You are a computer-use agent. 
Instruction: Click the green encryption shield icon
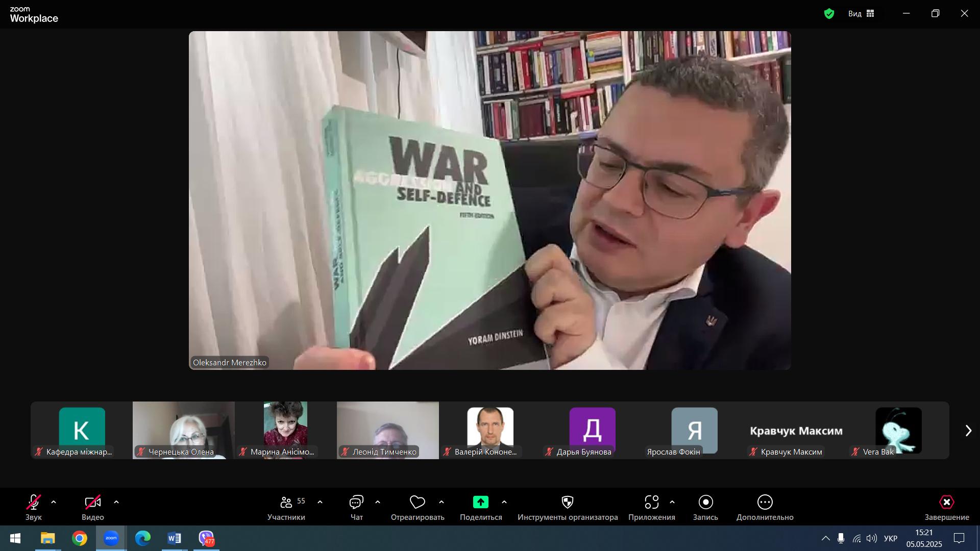pos(829,14)
